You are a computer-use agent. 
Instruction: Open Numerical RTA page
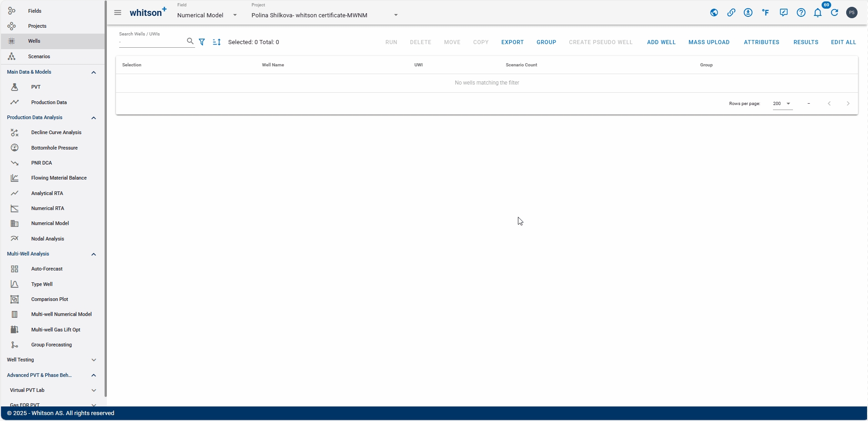(x=52, y=208)
